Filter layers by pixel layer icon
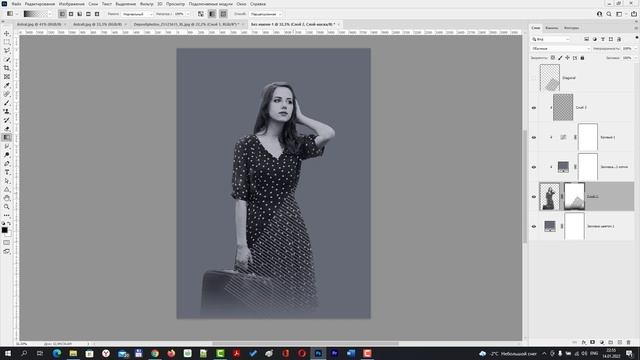The image size is (640, 360). click(x=587, y=39)
